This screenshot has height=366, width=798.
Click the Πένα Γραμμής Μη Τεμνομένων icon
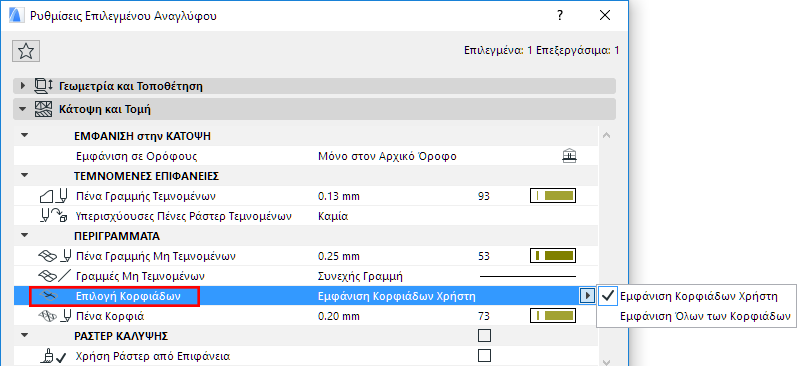(53, 256)
